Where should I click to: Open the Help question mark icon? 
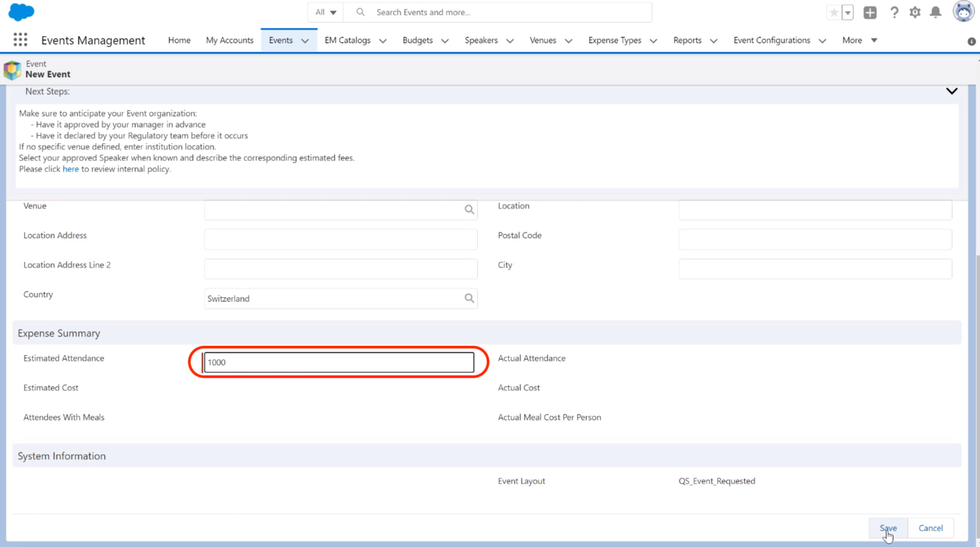pos(894,12)
